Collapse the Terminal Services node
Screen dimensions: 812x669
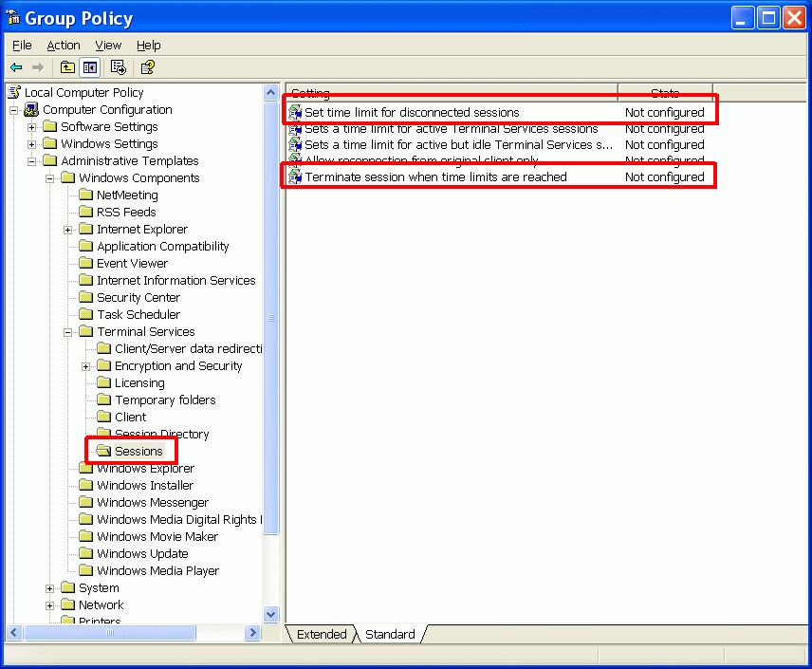68,332
